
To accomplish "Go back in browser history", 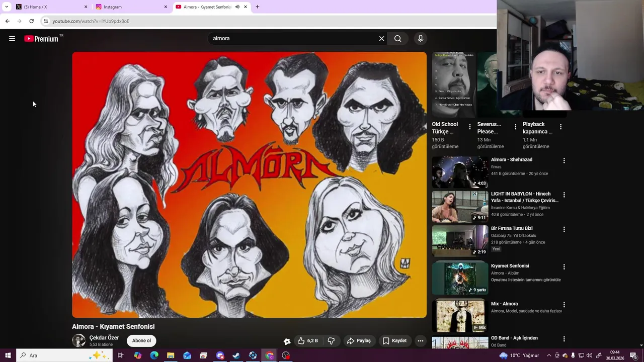I will (x=7, y=21).
